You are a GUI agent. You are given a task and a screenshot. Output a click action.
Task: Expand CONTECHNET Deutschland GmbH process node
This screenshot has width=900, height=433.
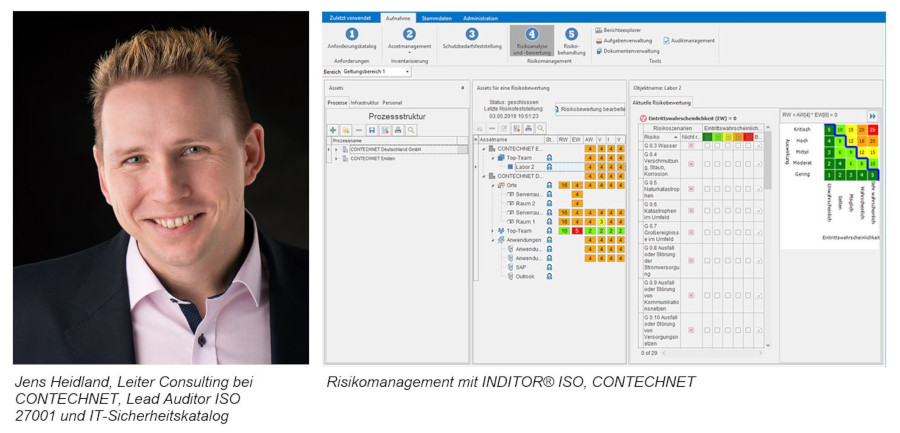[336, 149]
